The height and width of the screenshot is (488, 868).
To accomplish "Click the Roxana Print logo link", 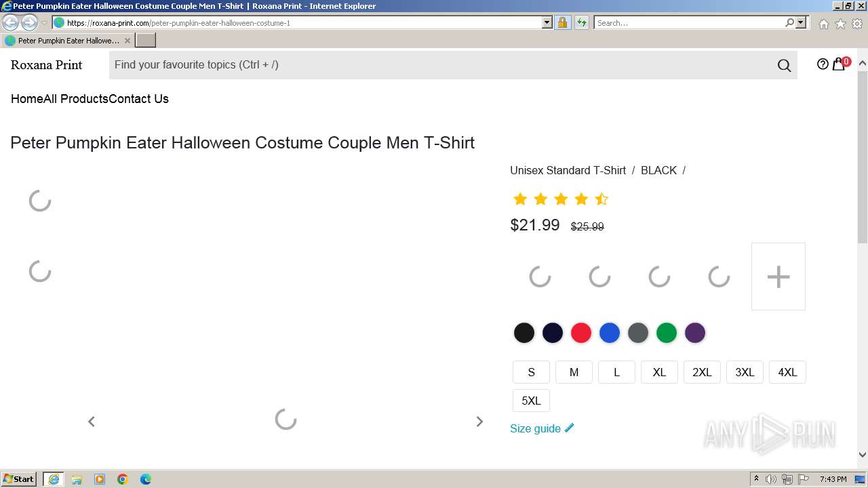I will 46,65.
